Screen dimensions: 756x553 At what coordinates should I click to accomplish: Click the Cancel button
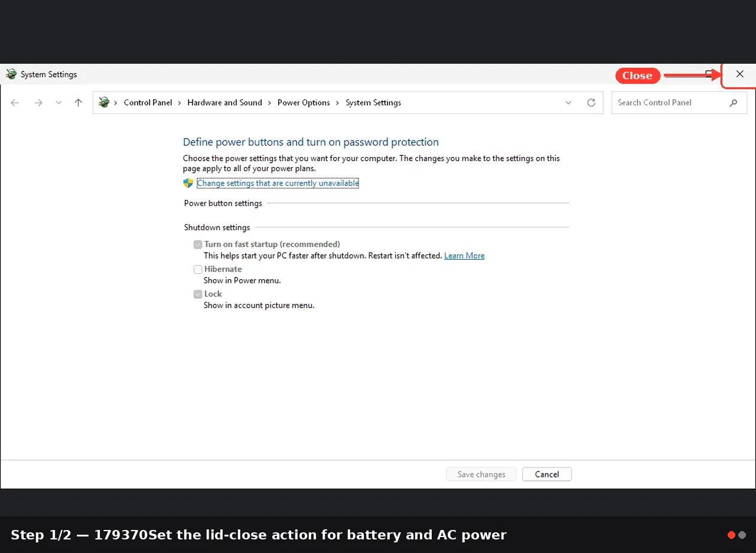[547, 475]
